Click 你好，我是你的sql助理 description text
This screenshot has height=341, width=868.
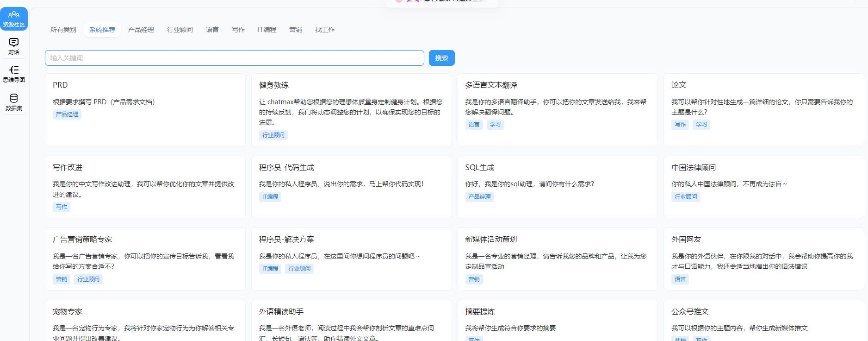coord(530,184)
